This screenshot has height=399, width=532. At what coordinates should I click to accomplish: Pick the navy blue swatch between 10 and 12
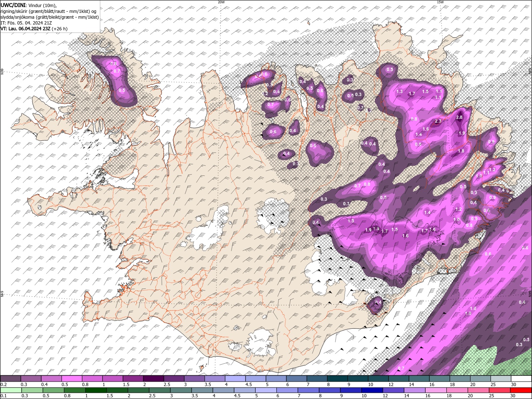[x=372, y=390]
